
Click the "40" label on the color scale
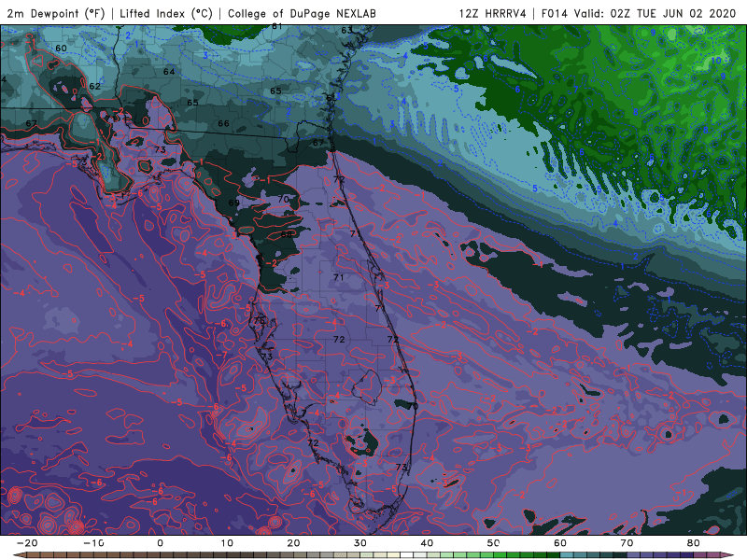coord(427,543)
